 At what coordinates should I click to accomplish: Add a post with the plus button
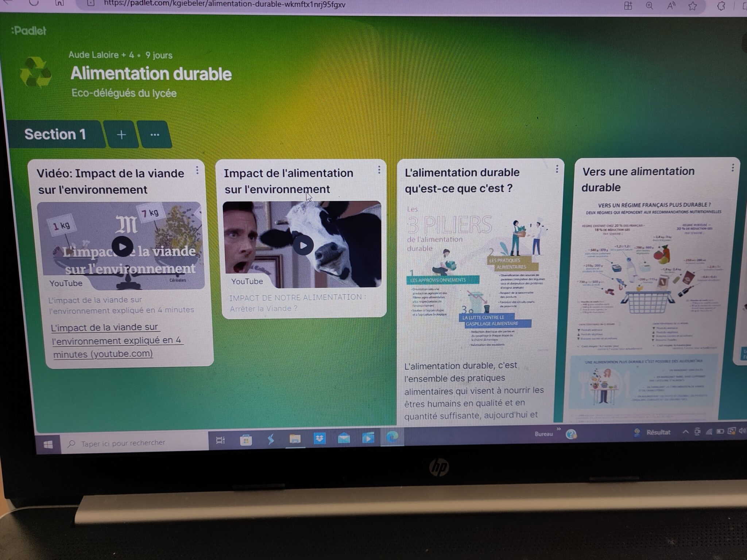tap(121, 135)
